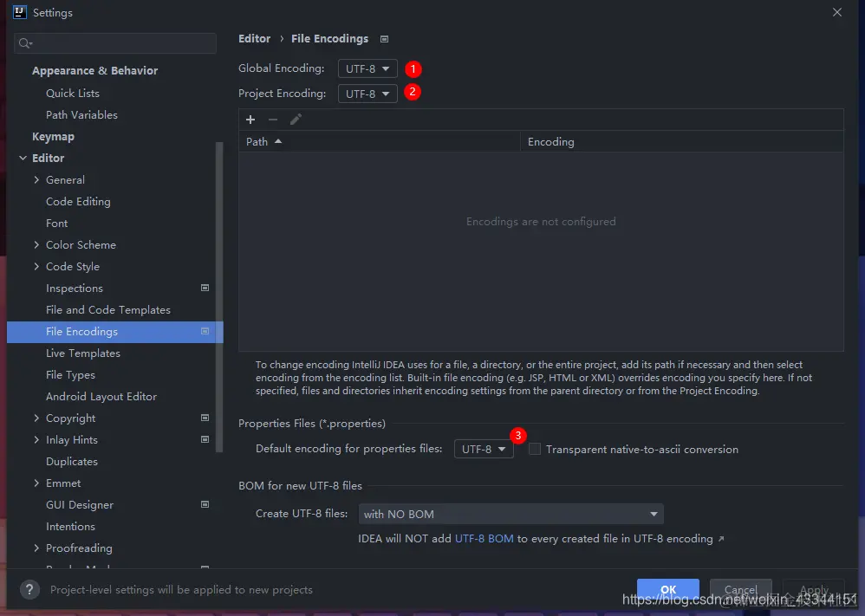Expand the Emmet node
Image resolution: width=865 pixels, height=616 pixels.
tap(36, 483)
